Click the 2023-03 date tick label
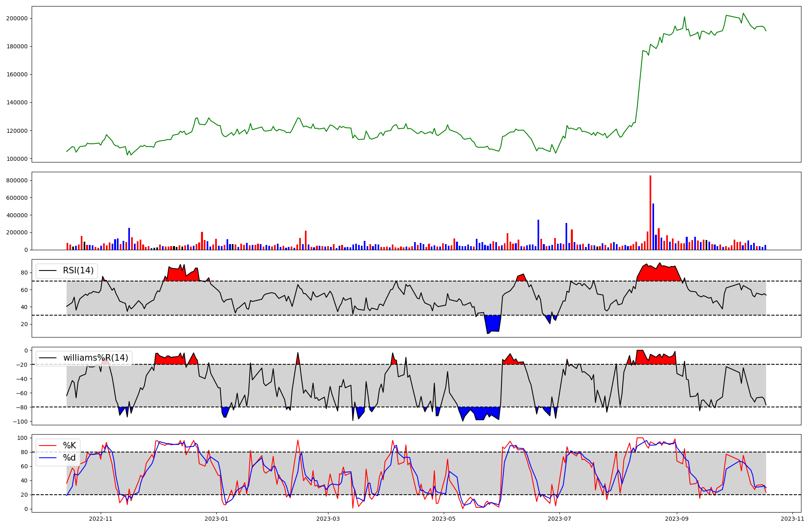The height and width of the screenshot is (528, 812). coord(328,519)
